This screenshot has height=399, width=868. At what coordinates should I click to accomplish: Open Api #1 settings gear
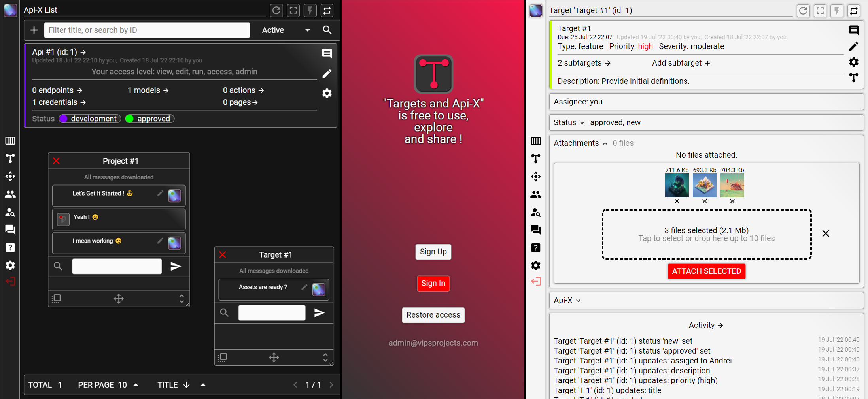(327, 94)
